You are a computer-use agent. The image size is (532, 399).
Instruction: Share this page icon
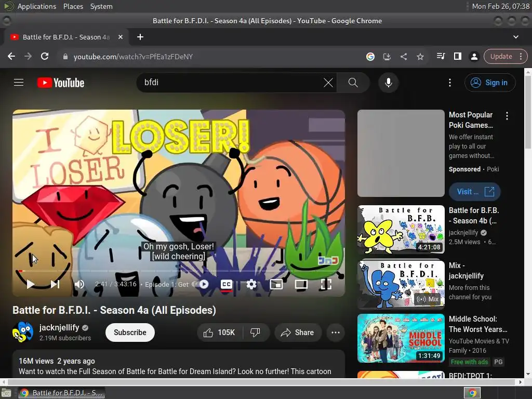[403, 57]
